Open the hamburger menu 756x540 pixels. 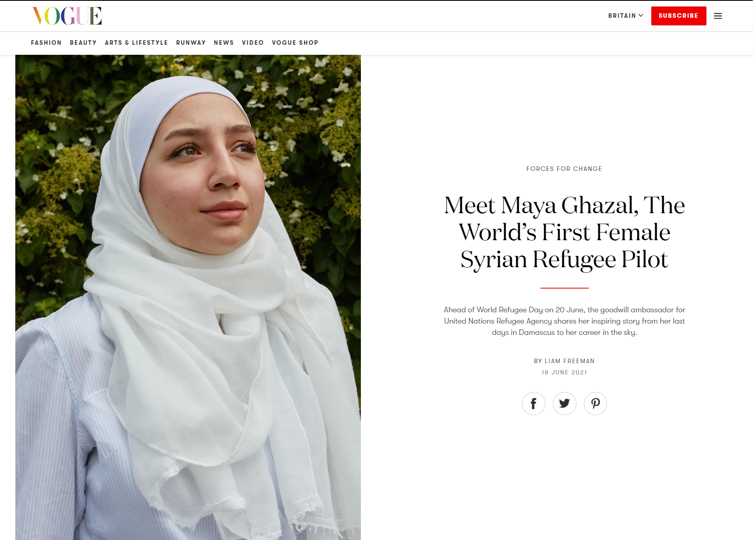(718, 16)
